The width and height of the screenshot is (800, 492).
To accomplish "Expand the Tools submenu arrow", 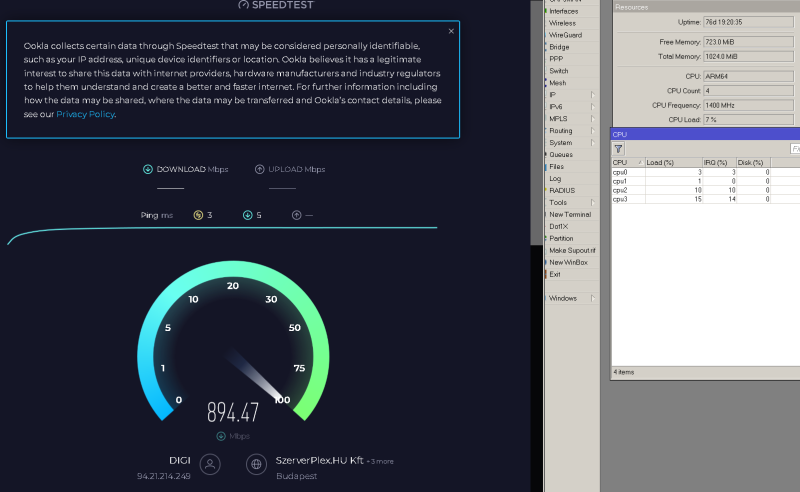I will pos(593,203).
